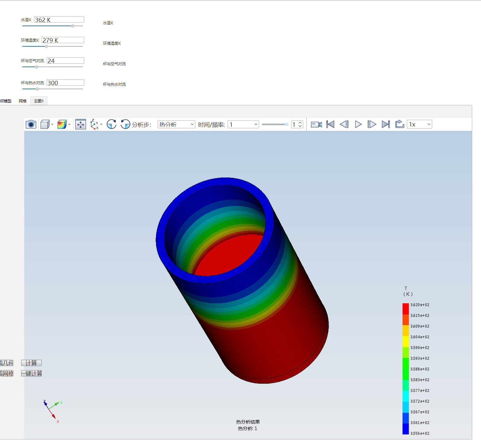The width and height of the screenshot is (481, 448).
Task: Adjust the 杯与空气对流 slider handle
Action: coord(37,67)
